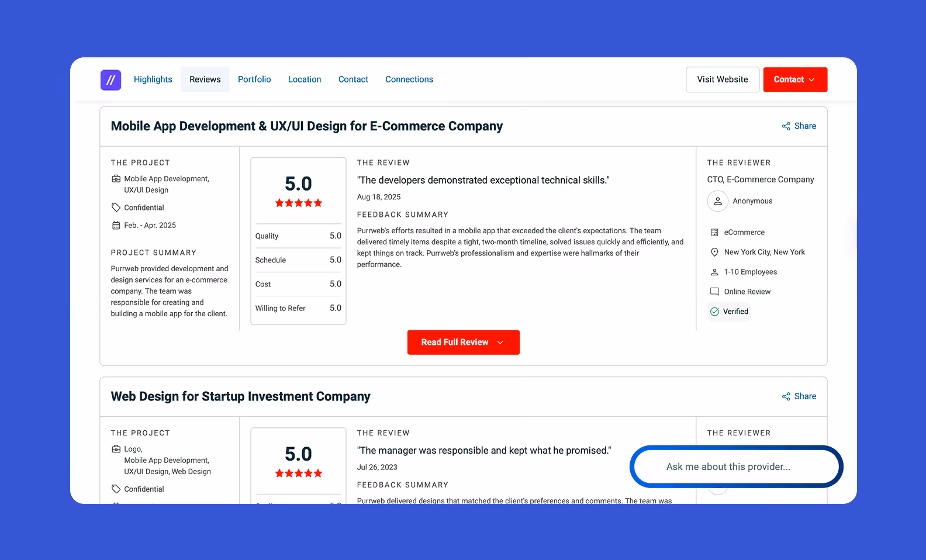Viewport: 926px width, 560px height.
Task: Select the Contact tab in navigation
Action: 353,79
